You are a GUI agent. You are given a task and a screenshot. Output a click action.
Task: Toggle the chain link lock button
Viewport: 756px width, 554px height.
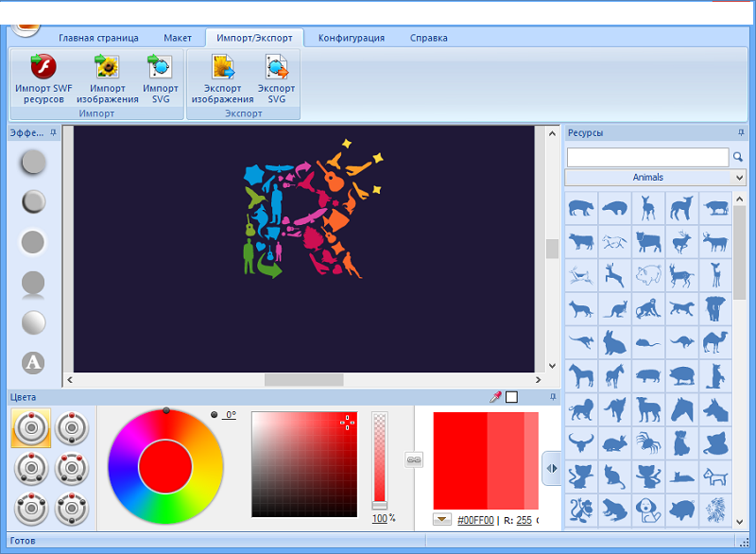(414, 460)
